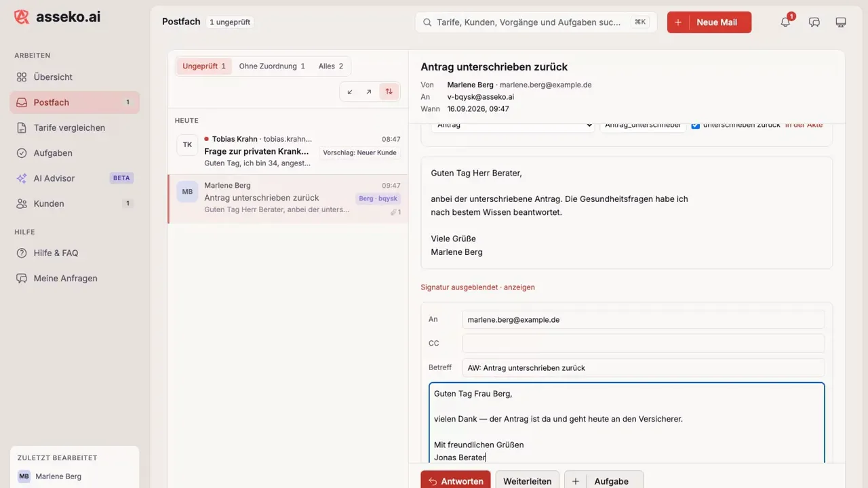Image resolution: width=868 pixels, height=488 pixels.
Task: Click the Übersicht grid icon
Action: tap(22, 77)
